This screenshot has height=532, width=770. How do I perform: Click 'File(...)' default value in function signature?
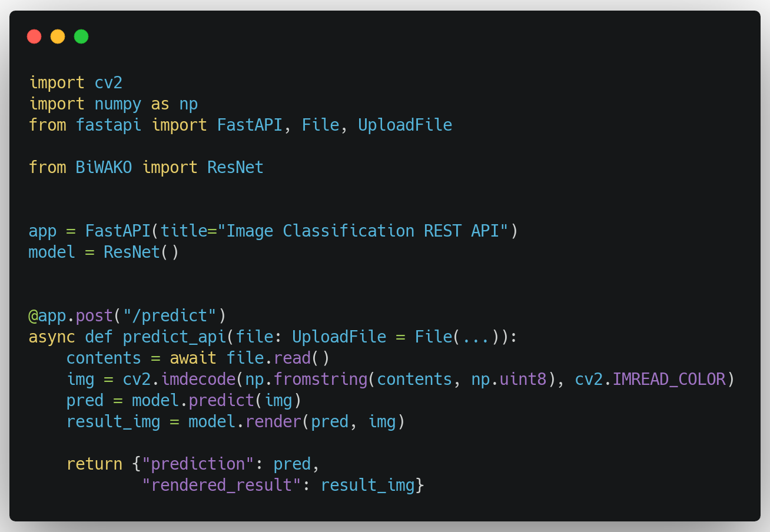tap(457, 337)
